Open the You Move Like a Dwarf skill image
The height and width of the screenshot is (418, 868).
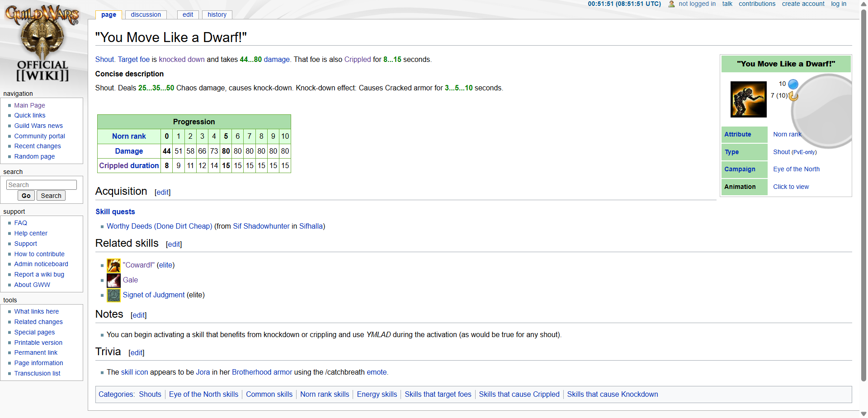748,99
